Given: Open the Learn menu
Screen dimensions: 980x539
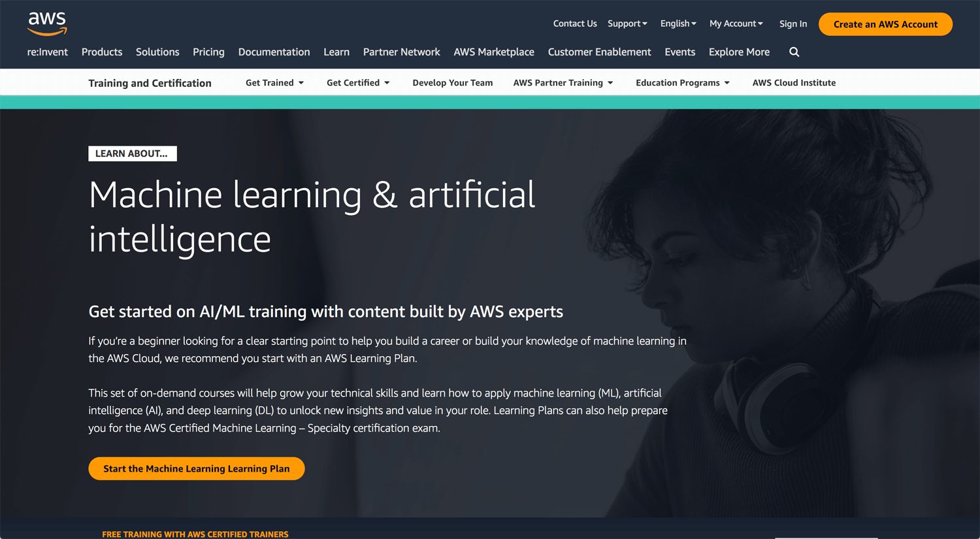Looking at the screenshot, I should (x=336, y=52).
